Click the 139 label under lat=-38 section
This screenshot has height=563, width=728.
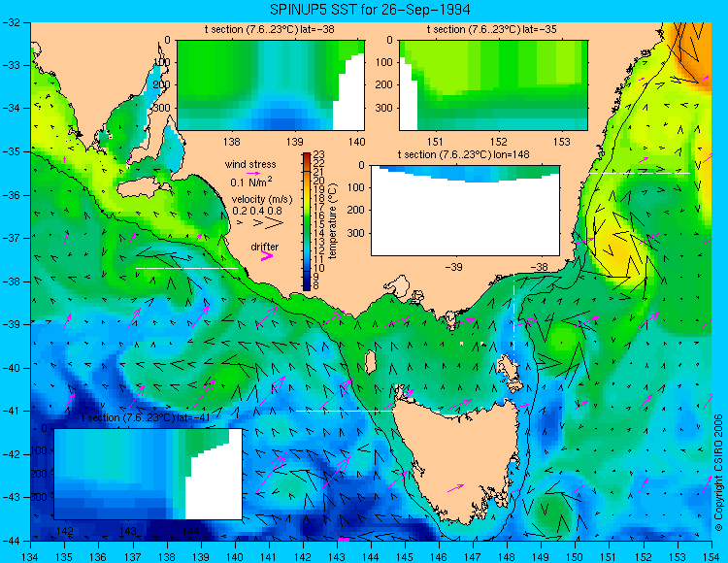294,143
